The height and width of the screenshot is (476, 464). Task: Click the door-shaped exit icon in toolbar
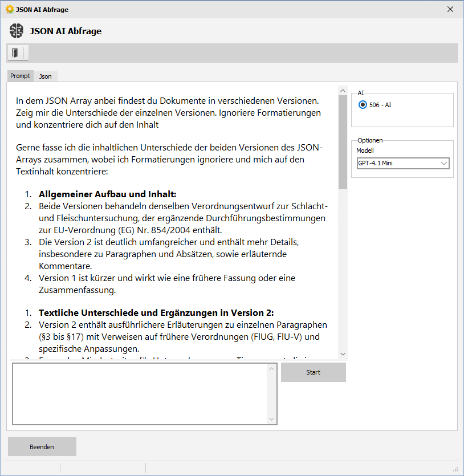click(x=15, y=53)
